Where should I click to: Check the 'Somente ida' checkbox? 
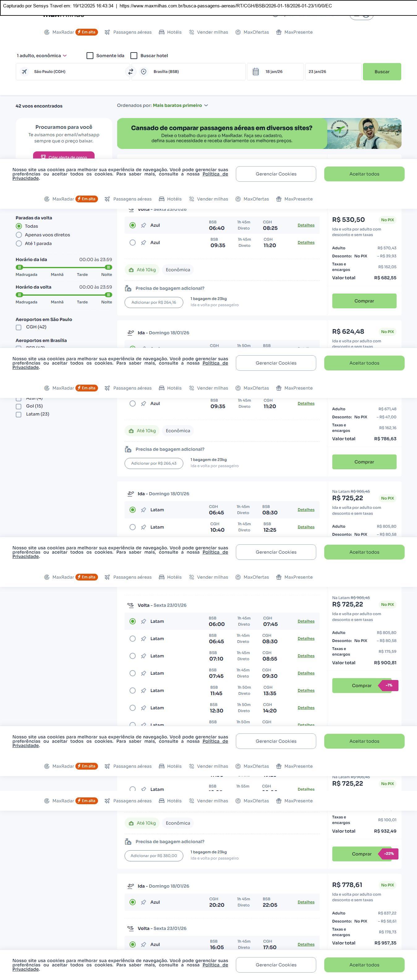pyautogui.click(x=90, y=56)
